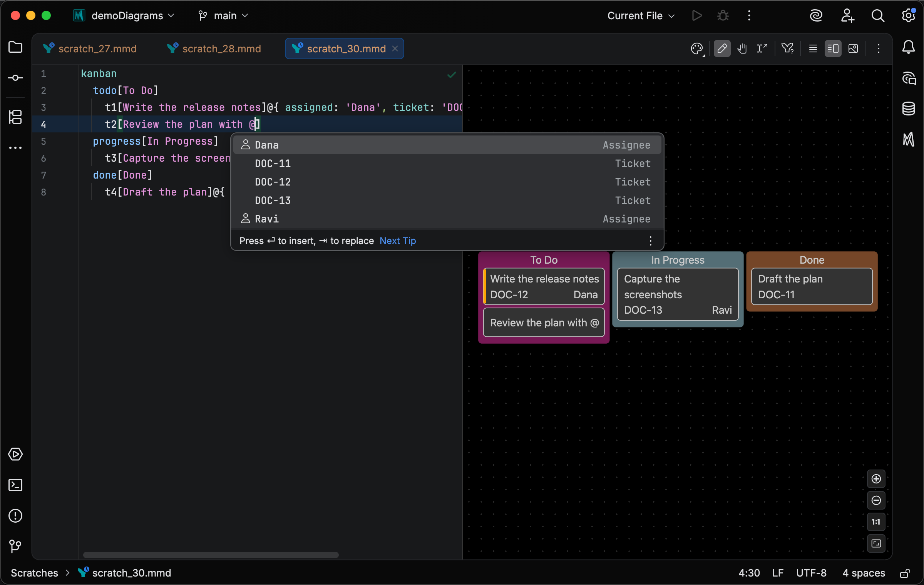Open the Problems tool window
924x585 pixels.
click(x=15, y=516)
